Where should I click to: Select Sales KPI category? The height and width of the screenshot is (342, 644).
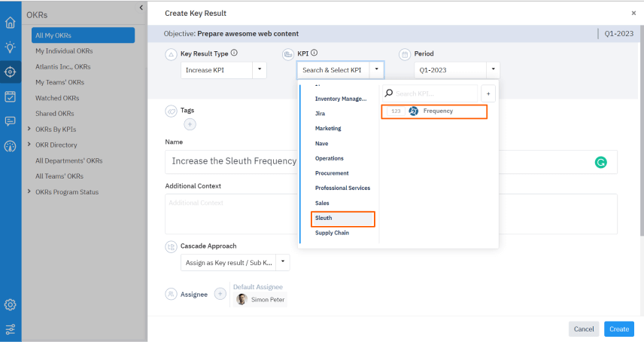click(322, 203)
